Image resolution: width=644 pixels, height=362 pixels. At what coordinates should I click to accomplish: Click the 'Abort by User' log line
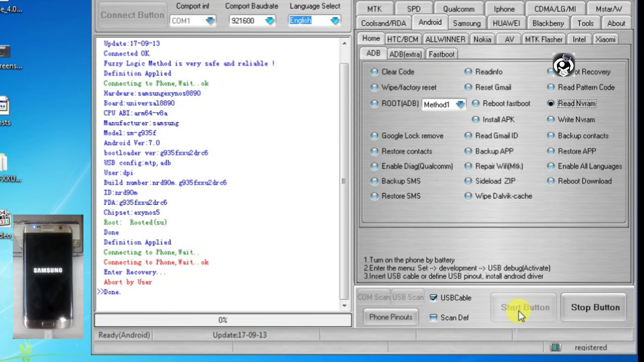(128, 282)
